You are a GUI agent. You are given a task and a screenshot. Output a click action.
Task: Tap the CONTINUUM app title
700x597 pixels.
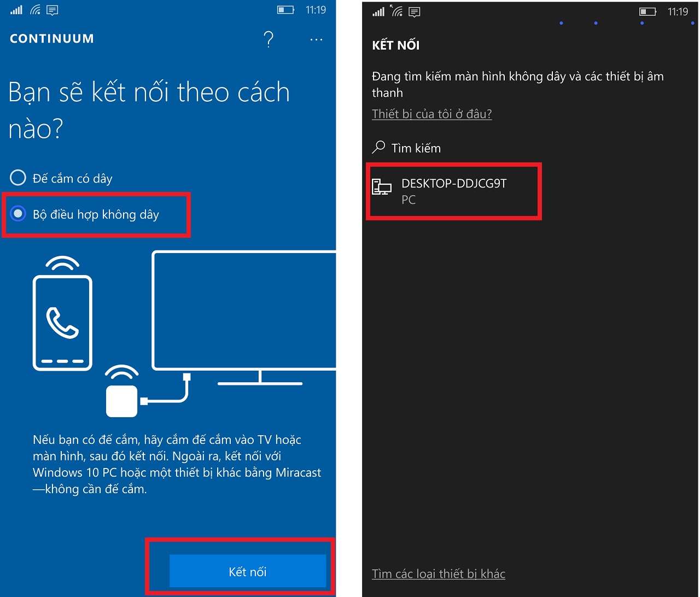tap(52, 39)
